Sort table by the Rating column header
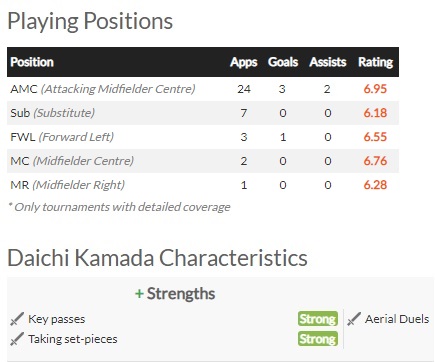The image size is (435, 362). pos(376,62)
